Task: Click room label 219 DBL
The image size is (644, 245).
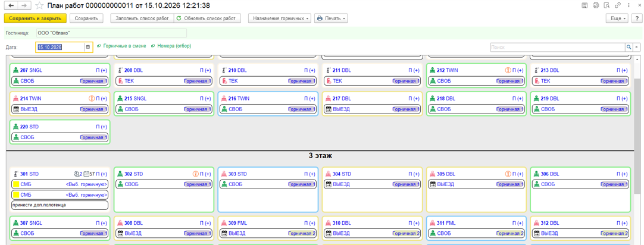Action: (x=551, y=99)
